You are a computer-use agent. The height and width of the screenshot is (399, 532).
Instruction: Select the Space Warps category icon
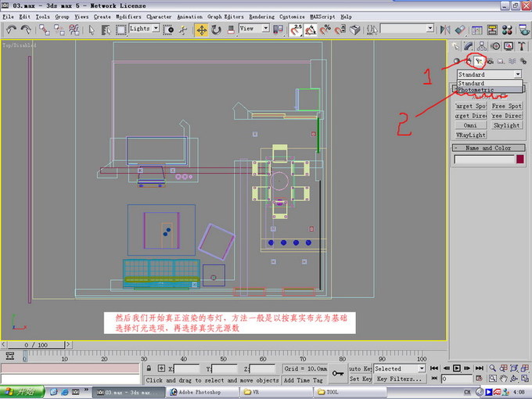pos(512,61)
